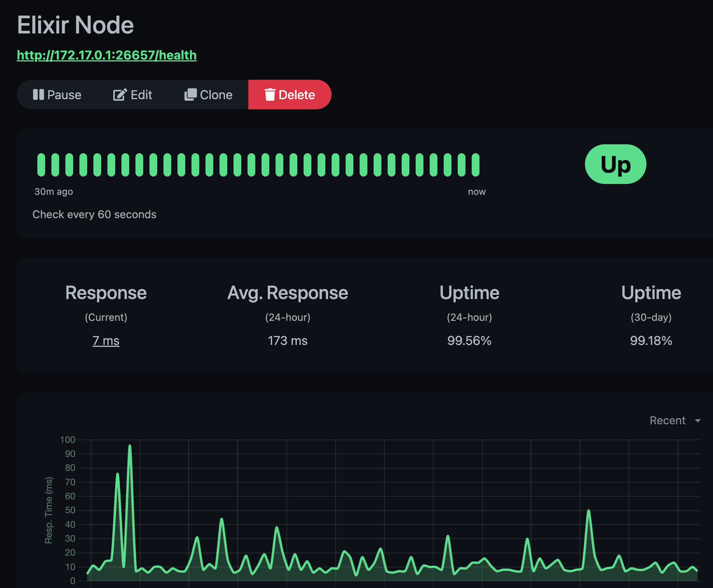Click the pencil edit icon

tap(120, 94)
